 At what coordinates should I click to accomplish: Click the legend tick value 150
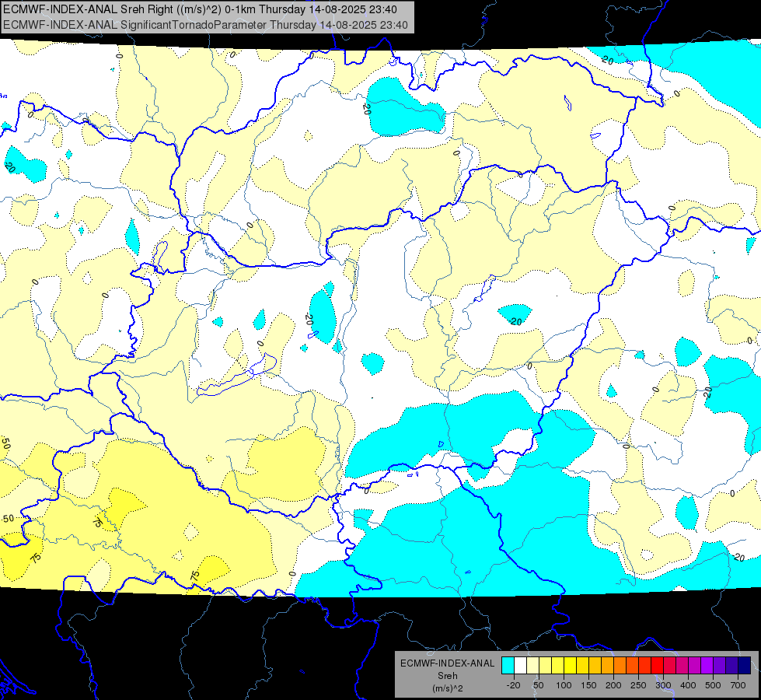click(588, 685)
